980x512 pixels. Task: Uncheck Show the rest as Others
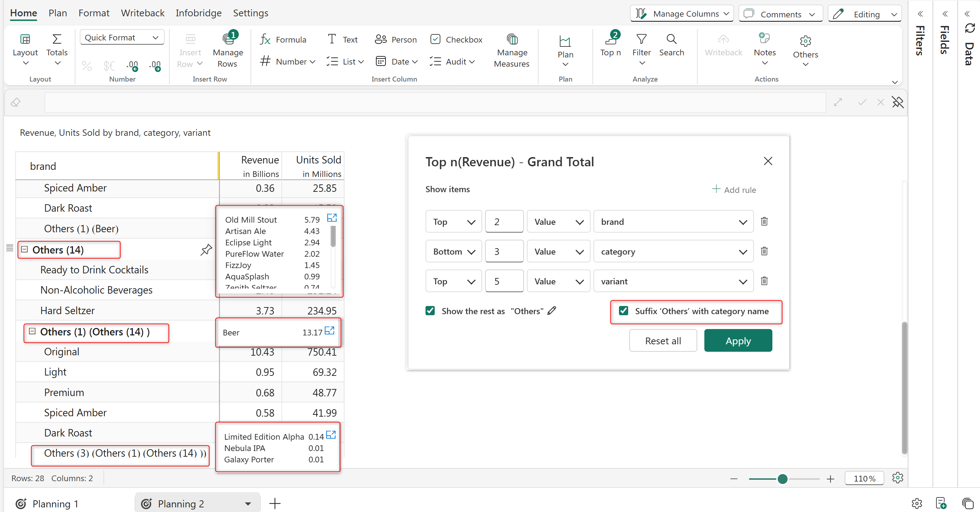click(x=430, y=311)
